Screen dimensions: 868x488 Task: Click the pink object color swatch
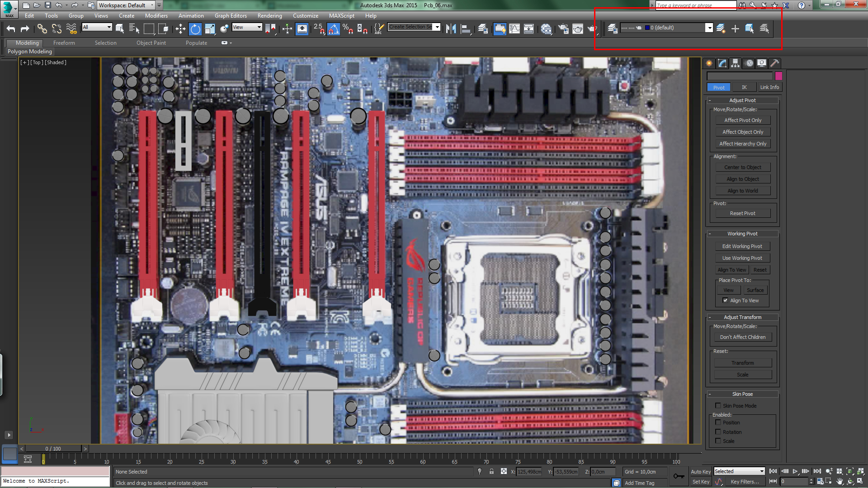pyautogui.click(x=778, y=76)
